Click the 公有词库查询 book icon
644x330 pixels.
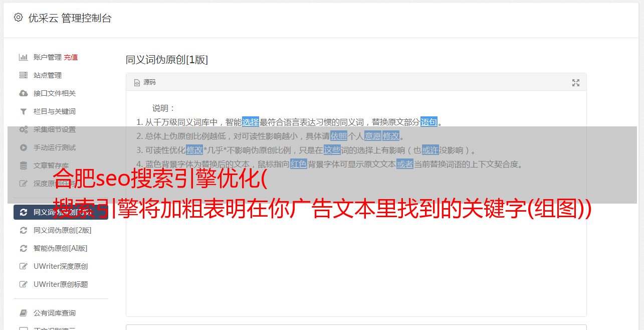23,313
